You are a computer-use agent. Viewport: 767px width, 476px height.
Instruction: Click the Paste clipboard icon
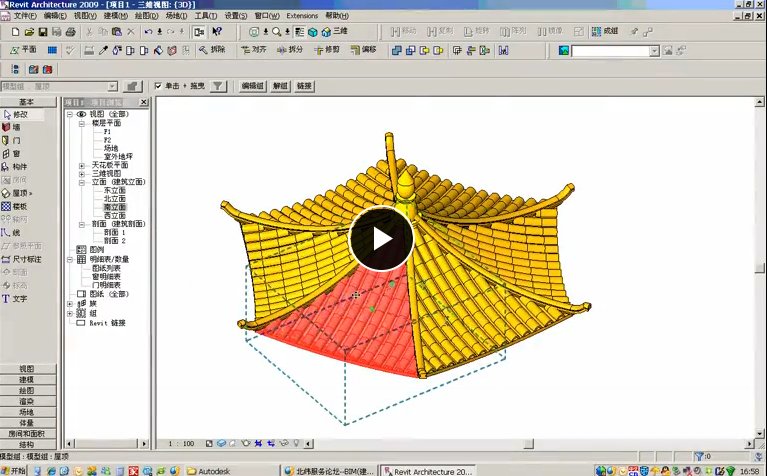[116, 32]
